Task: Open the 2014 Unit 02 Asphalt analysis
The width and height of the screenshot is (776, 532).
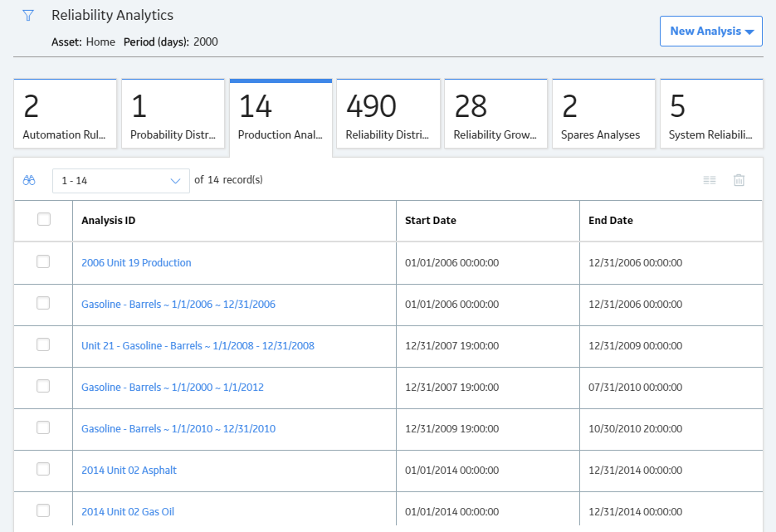Action: (129, 471)
